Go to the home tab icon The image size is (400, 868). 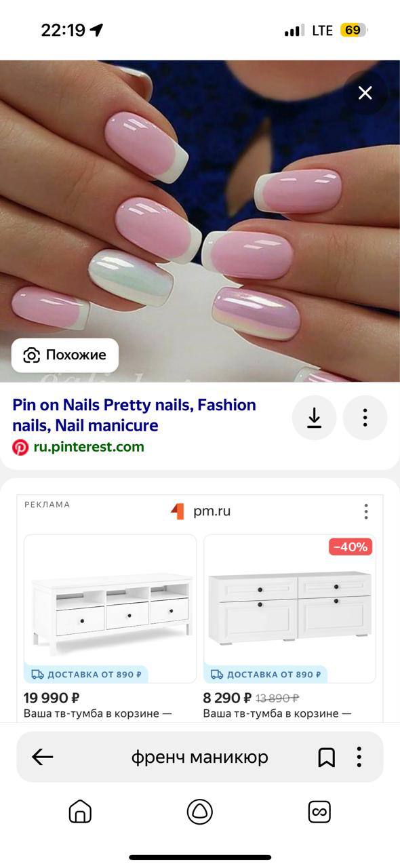[x=80, y=812]
